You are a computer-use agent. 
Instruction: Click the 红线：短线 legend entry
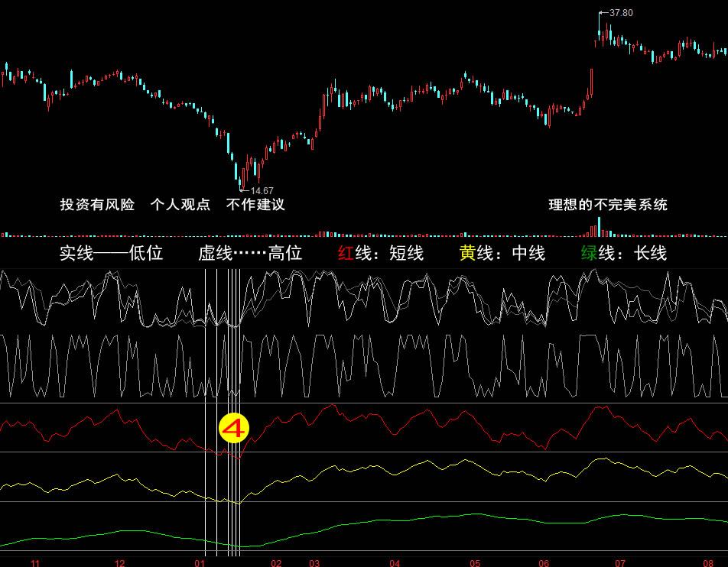click(x=381, y=253)
